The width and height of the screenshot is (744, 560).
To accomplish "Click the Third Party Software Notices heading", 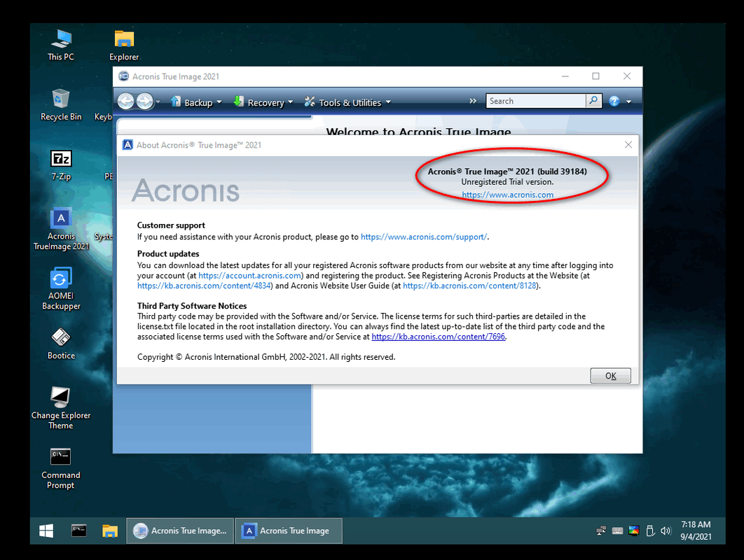I will (x=192, y=306).
